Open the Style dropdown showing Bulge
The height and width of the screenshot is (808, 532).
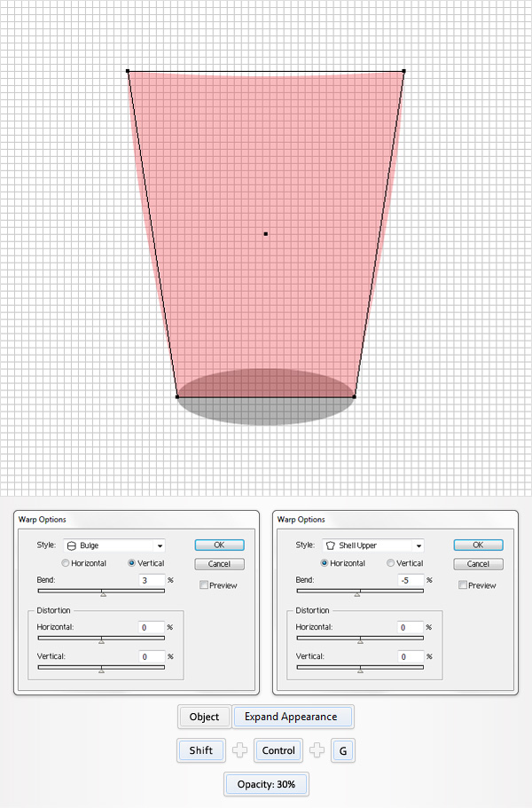point(114,545)
